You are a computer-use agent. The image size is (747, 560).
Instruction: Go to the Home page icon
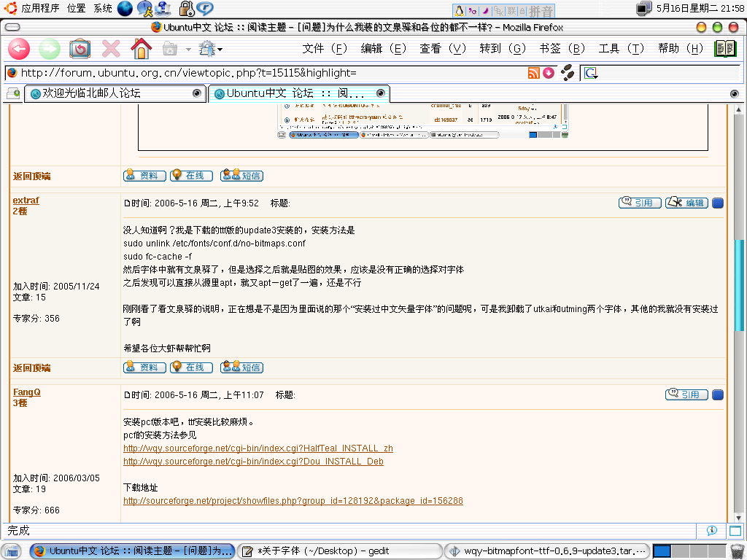141,48
